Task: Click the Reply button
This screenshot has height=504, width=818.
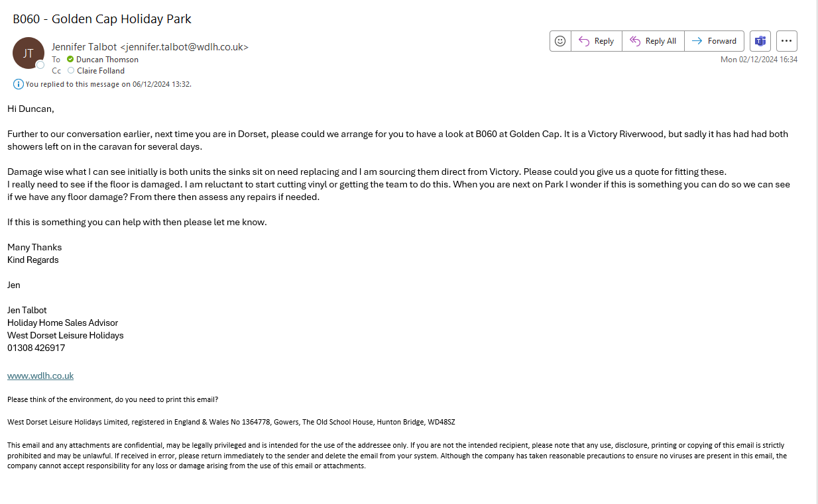Action: 597,41
